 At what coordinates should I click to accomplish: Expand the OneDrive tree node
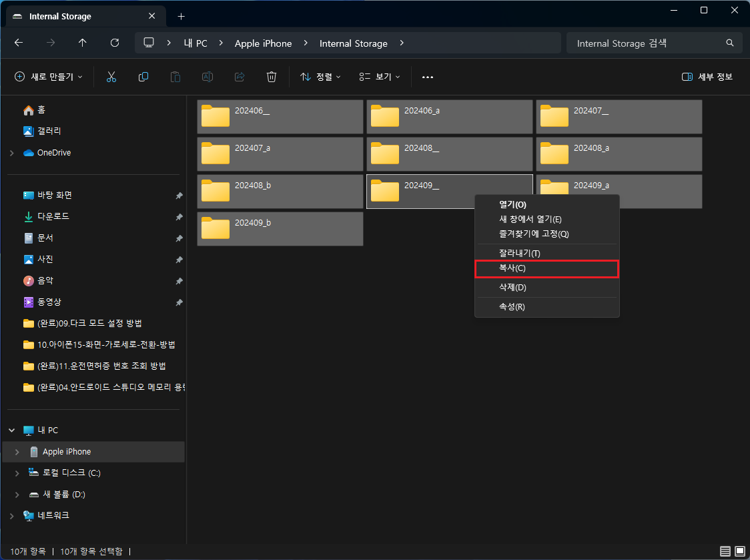12,153
